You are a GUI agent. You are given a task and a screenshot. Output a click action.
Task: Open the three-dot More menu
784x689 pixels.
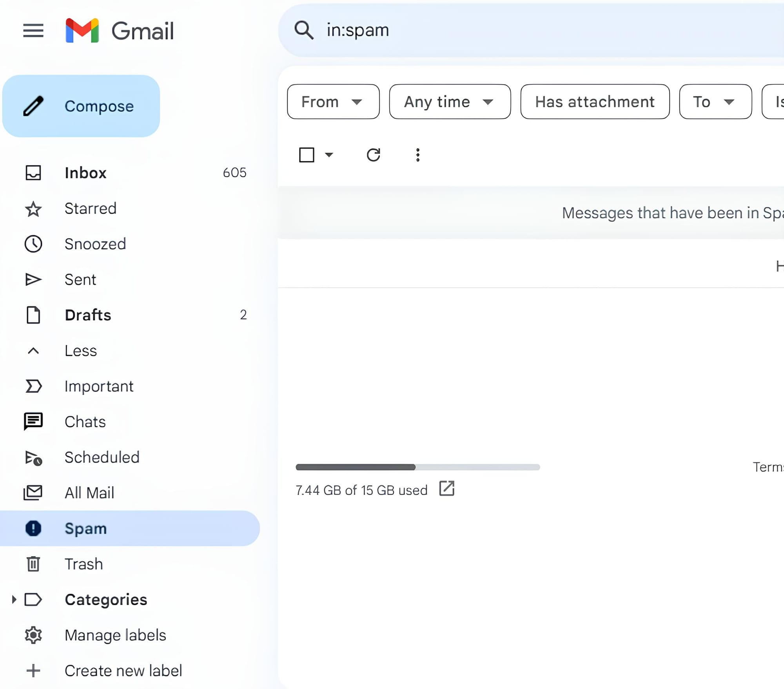click(418, 154)
